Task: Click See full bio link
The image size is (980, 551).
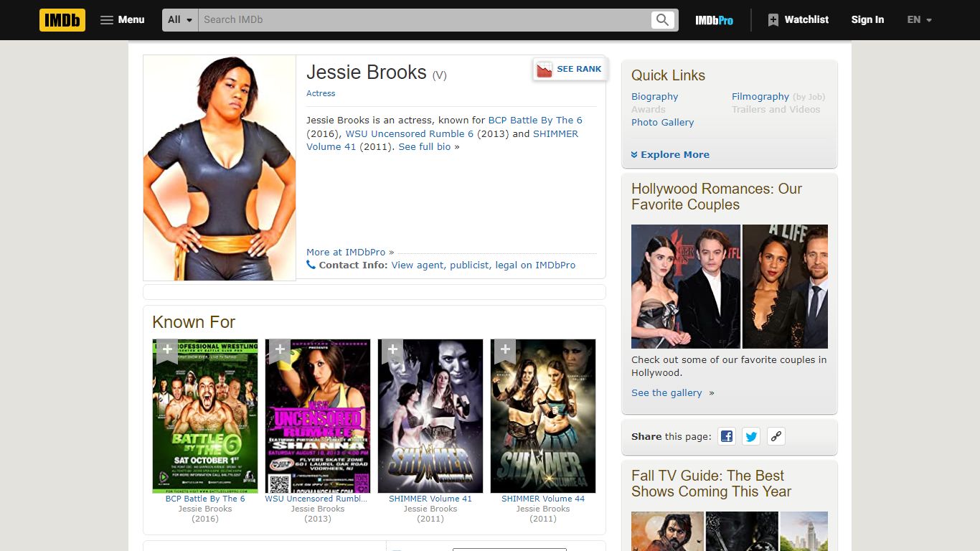Action: 425,146
